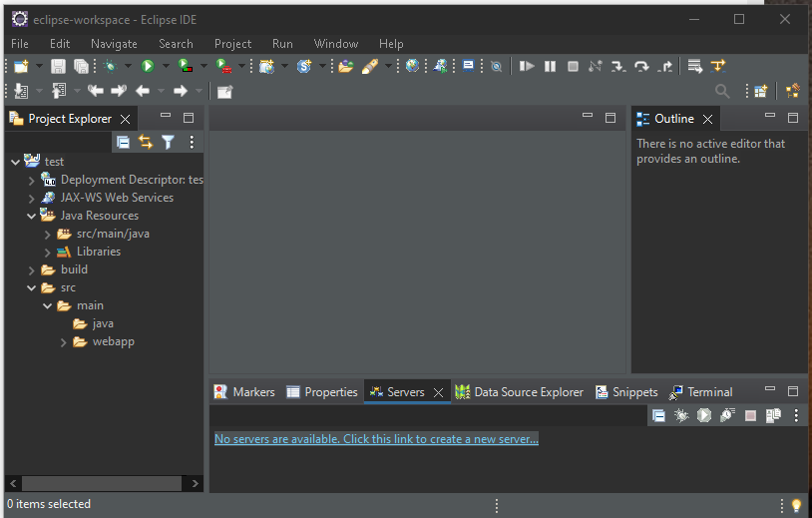Open the dropdown arrow beside Debug
Image resolution: width=812 pixels, height=518 pixels.
click(x=128, y=66)
